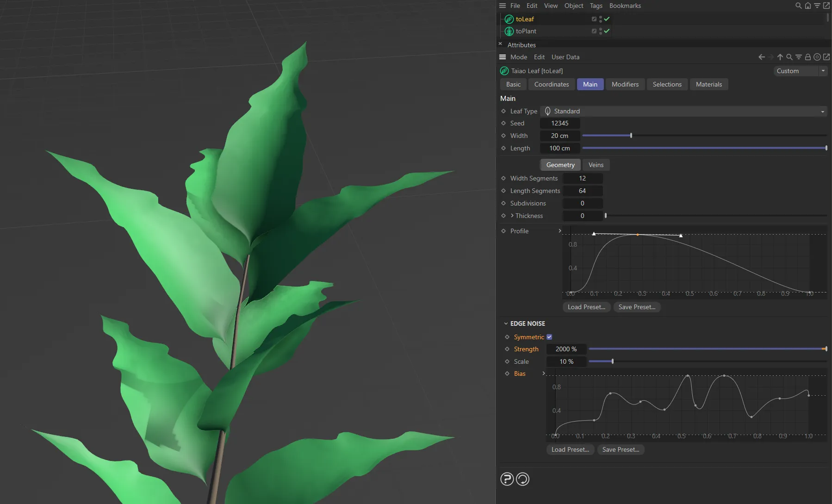Go back using the left arrow icon
Image resolution: width=832 pixels, height=504 pixels.
tap(761, 57)
